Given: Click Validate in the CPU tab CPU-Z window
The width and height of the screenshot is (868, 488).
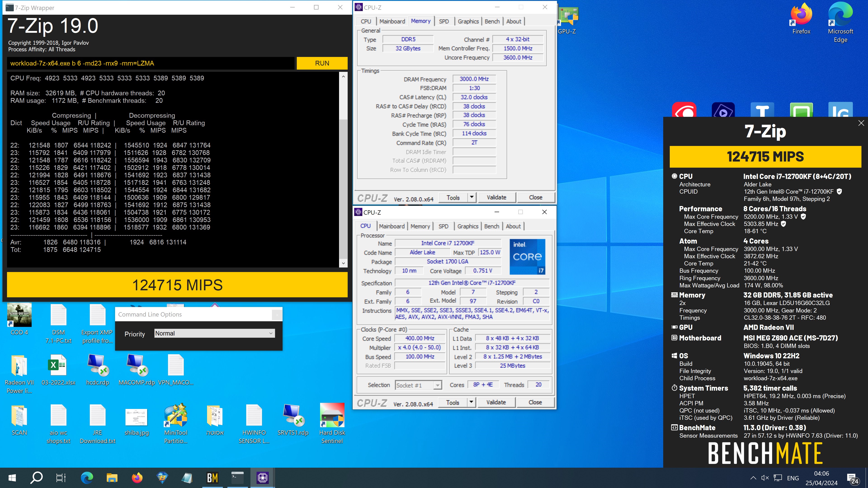Looking at the screenshot, I should [x=496, y=402].
